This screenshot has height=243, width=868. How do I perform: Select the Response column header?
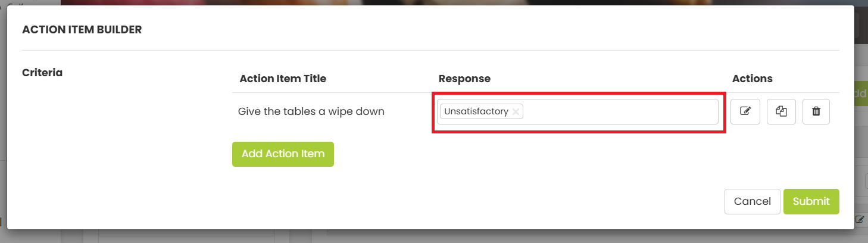[464, 79]
